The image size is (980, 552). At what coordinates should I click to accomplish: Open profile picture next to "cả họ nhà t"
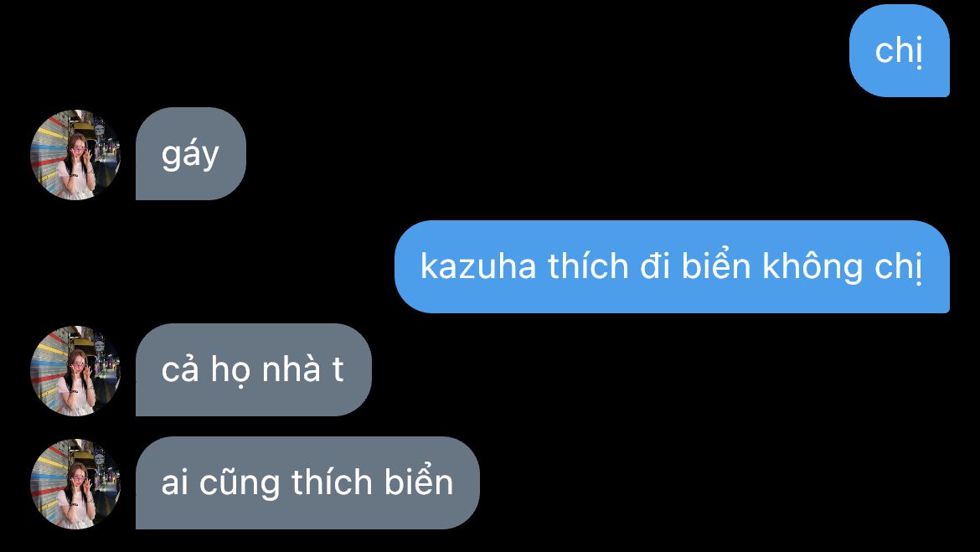75,370
